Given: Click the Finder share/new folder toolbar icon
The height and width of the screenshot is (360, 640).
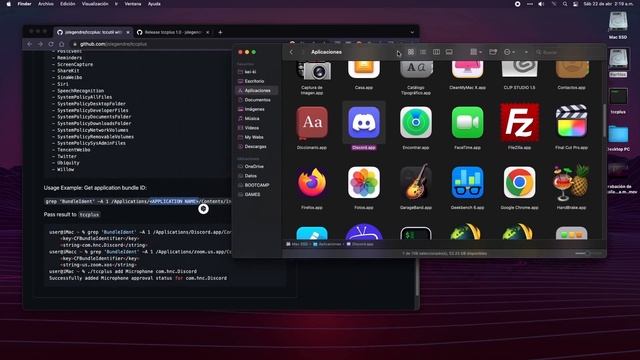Looking at the screenshot, I should click(493, 52).
